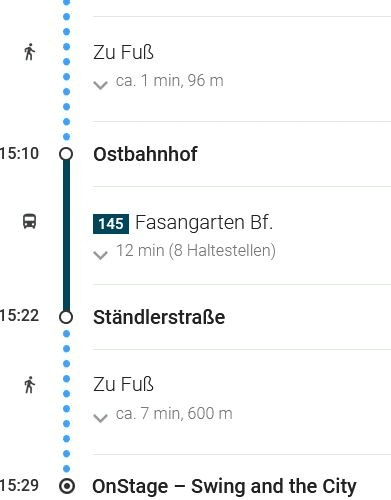Open the Ständlerstraße stop
This screenshot has width=391, height=500.
[x=159, y=317]
